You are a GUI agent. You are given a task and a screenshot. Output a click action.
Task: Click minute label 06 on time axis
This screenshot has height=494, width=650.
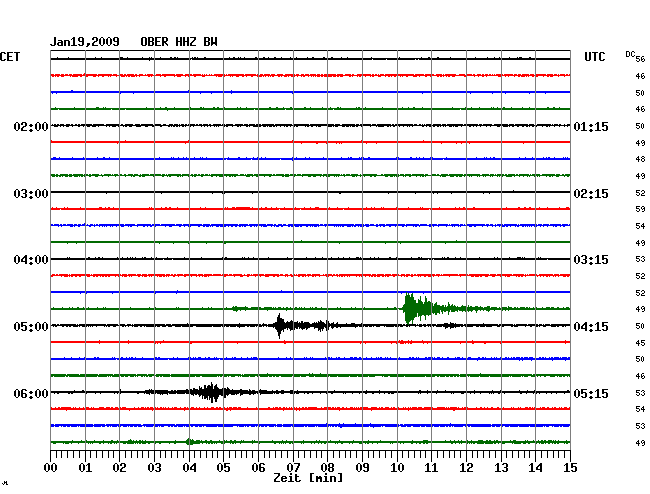tap(258, 468)
